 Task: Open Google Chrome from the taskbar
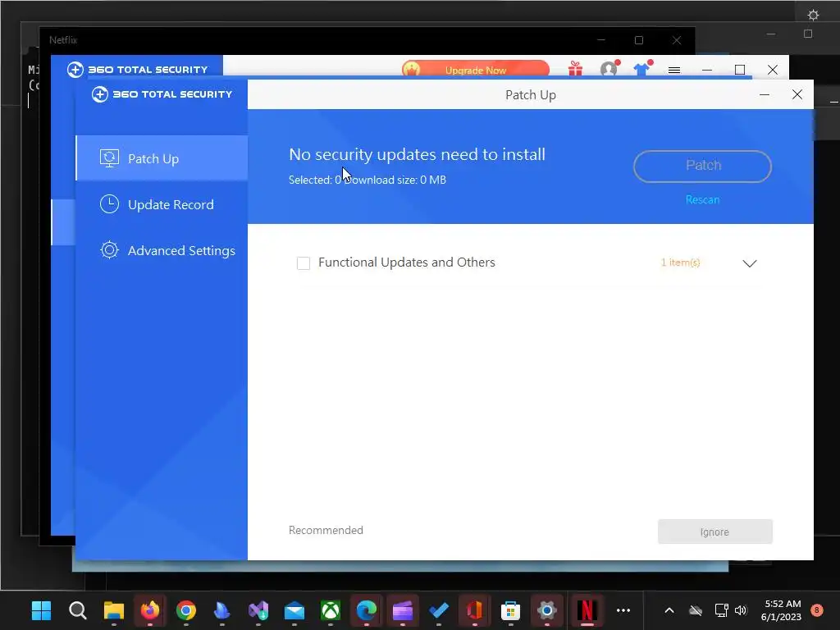point(186,610)
